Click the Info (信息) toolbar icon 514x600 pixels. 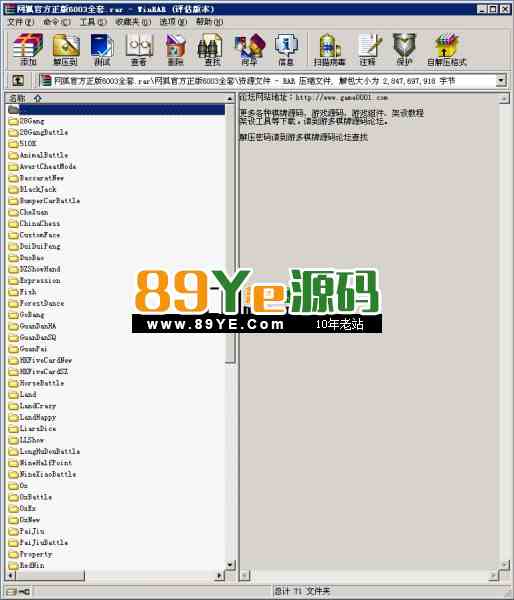point(286,49)
